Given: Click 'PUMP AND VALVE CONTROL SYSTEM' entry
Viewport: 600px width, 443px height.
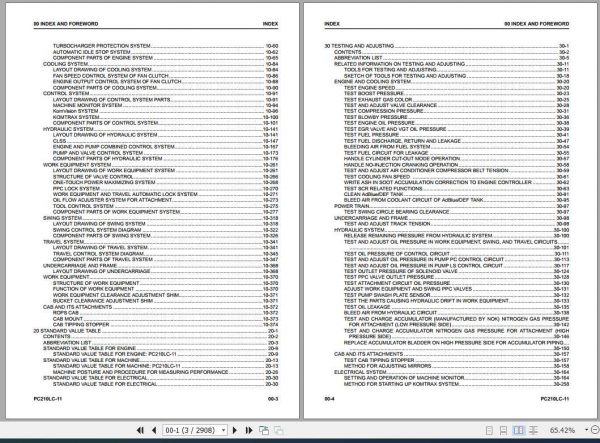Looking at the screenshot, I should pos(98,153).
